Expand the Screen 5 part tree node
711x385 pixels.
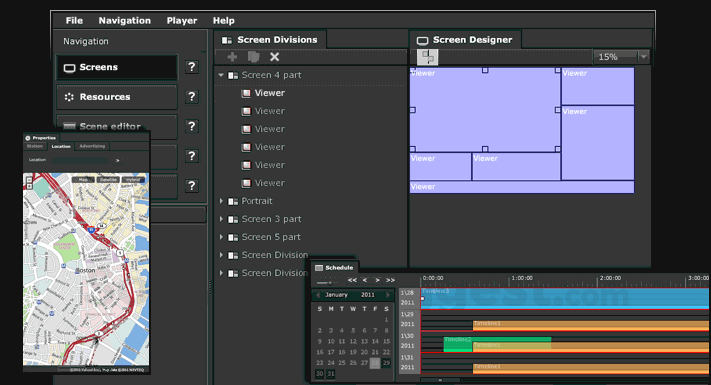click(221, 237)
